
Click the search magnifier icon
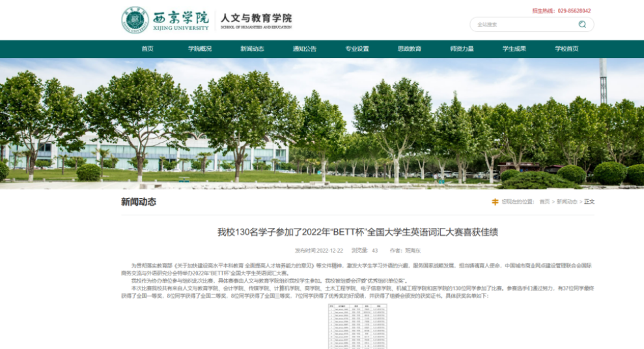[582, 24]
